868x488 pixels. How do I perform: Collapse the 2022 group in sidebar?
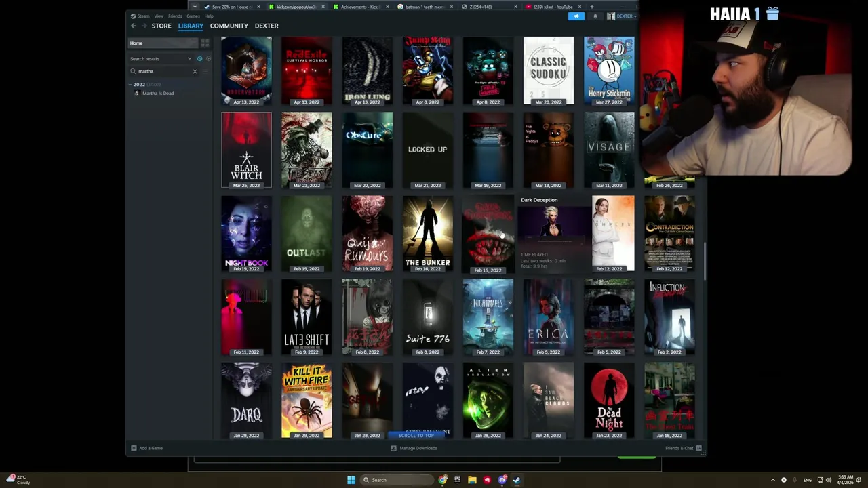[130, 85]
